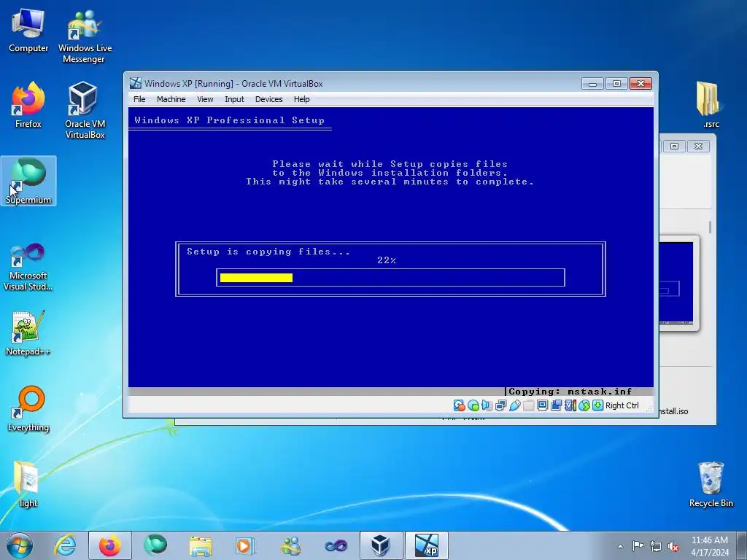Select the Notepad++ desktop shortcut
This screenshot has width=747, height=560.
click(x=28, y=333)
